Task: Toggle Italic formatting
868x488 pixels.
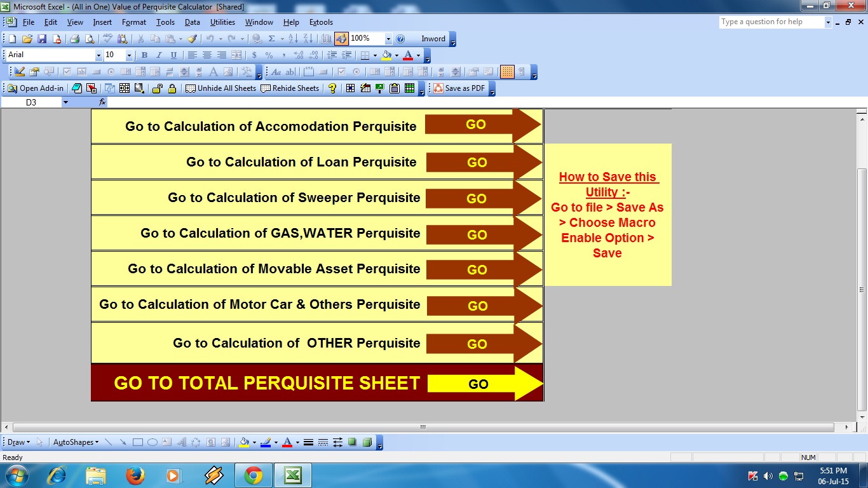Action: [159, 55]
